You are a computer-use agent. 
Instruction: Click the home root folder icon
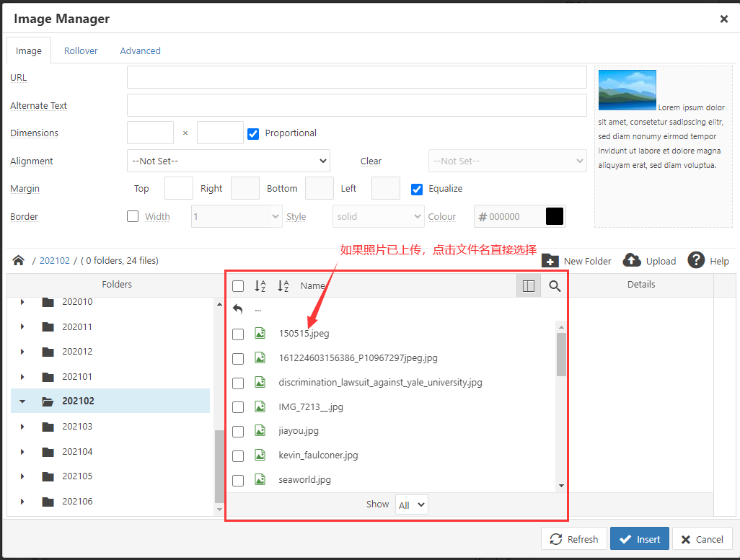click(19, 260)
